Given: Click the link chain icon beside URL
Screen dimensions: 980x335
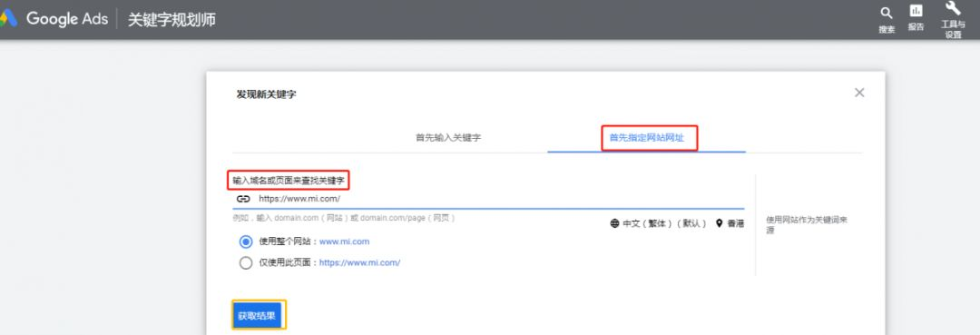Looking at the screenshot, I should pos(243,199).
